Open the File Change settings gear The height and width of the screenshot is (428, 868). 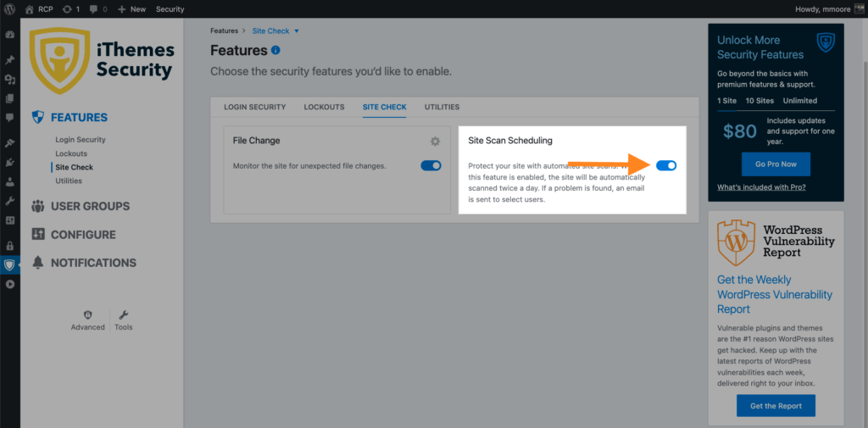(435, 142)
